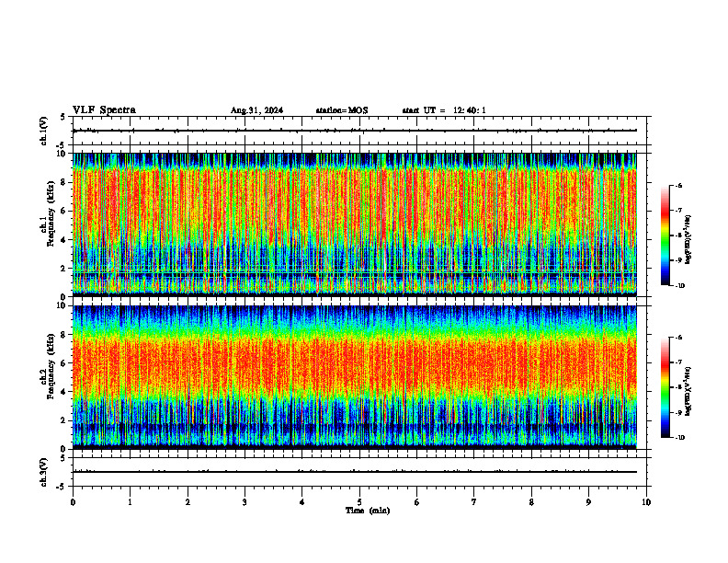Click the "ch.1(V)" waveform axis label
The height and width of the screenshot is (563, 728).
coord(43,131)
